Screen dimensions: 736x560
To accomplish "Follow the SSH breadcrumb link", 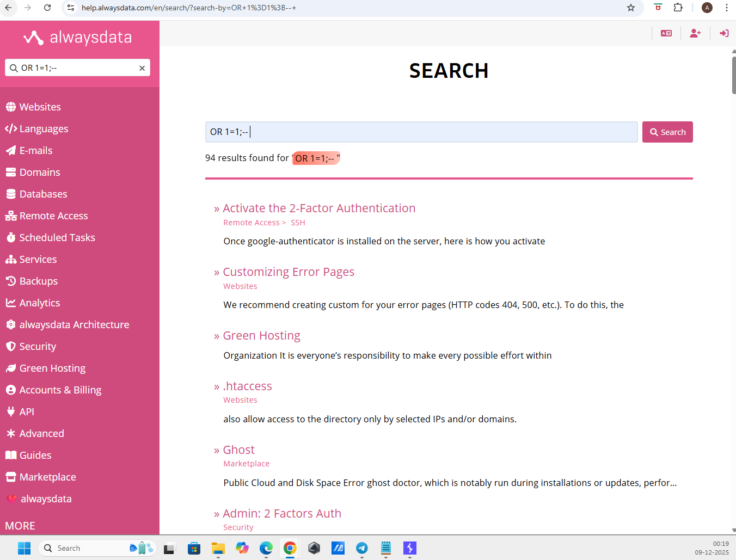I will (298, 223).
